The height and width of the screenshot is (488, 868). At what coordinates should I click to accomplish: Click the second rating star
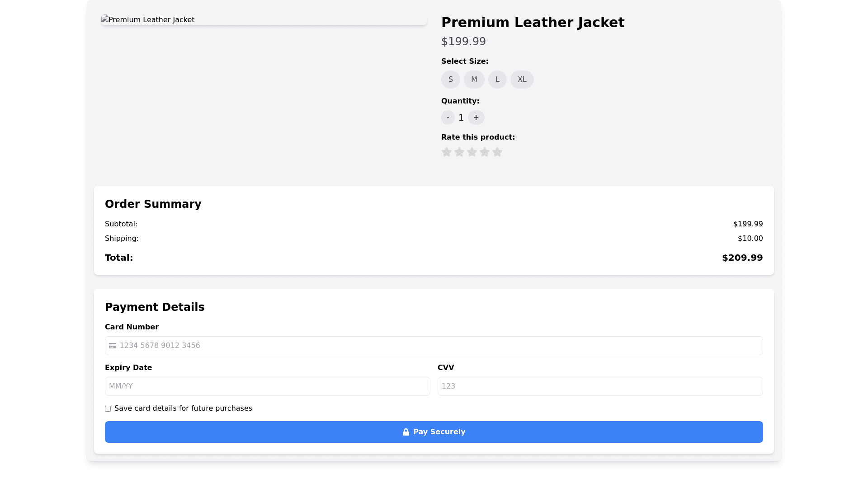[x=459, y=152]
